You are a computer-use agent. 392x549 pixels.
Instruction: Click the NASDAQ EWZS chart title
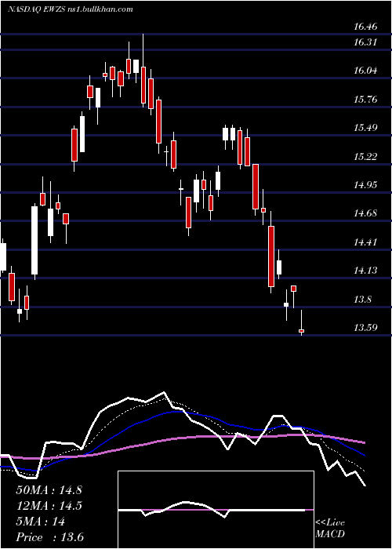pos(70,9)
